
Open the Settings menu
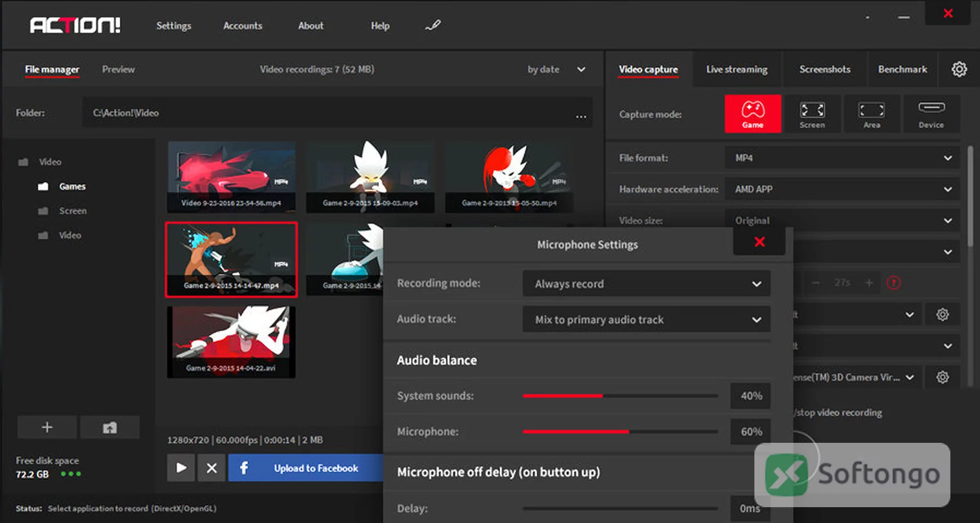pos(174,26)
